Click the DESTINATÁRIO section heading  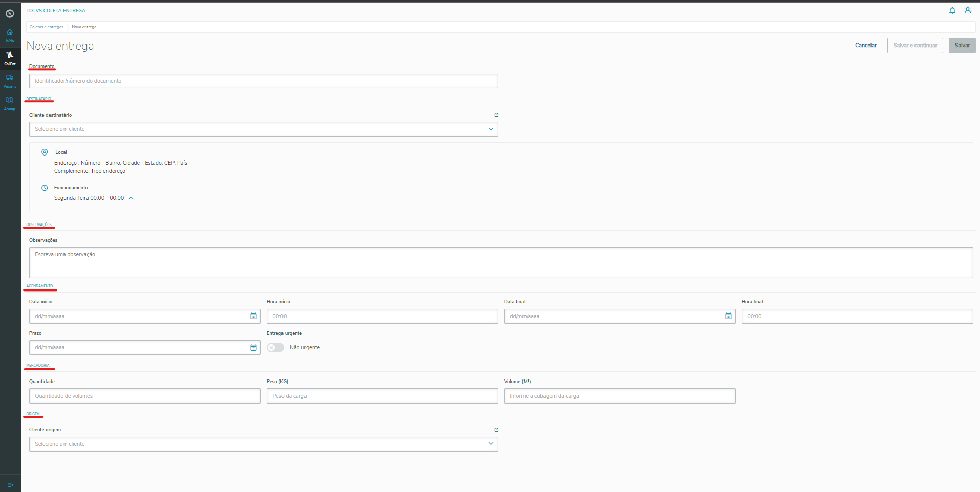[39, 99]
